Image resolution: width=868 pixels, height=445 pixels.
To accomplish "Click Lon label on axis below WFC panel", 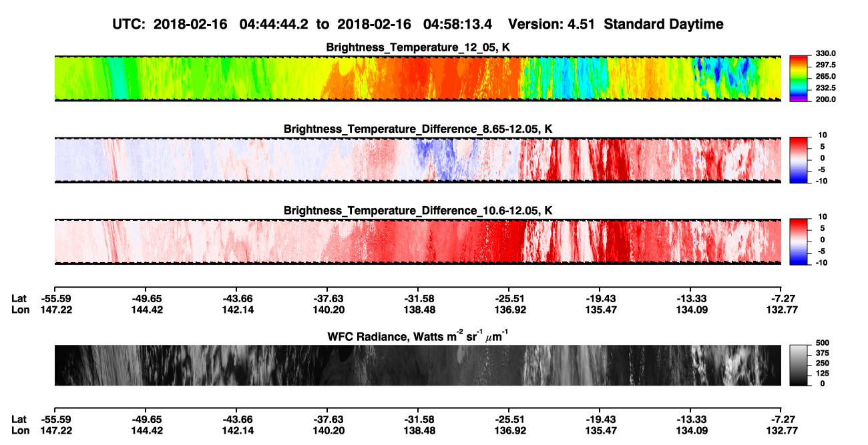I will tap(21, 430).
